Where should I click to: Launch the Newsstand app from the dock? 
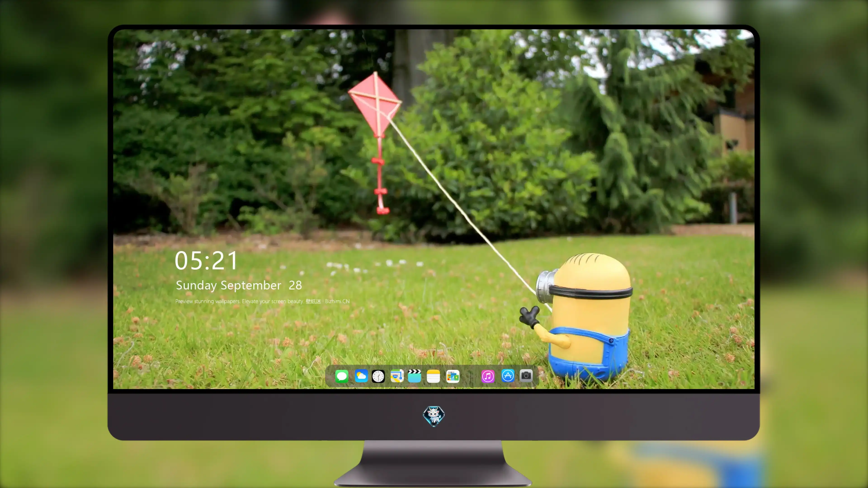(x=453, y=376)
